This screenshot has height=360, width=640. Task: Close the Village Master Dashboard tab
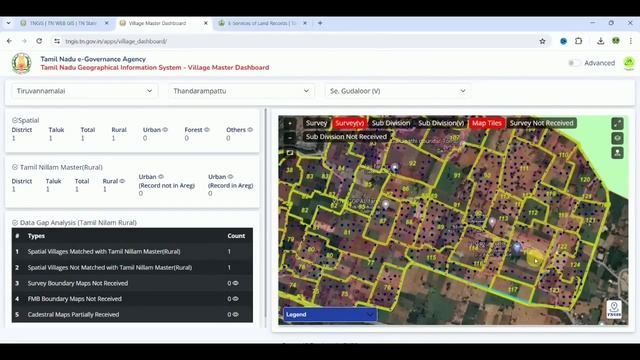pyautogui.click(x=206, y=23)
